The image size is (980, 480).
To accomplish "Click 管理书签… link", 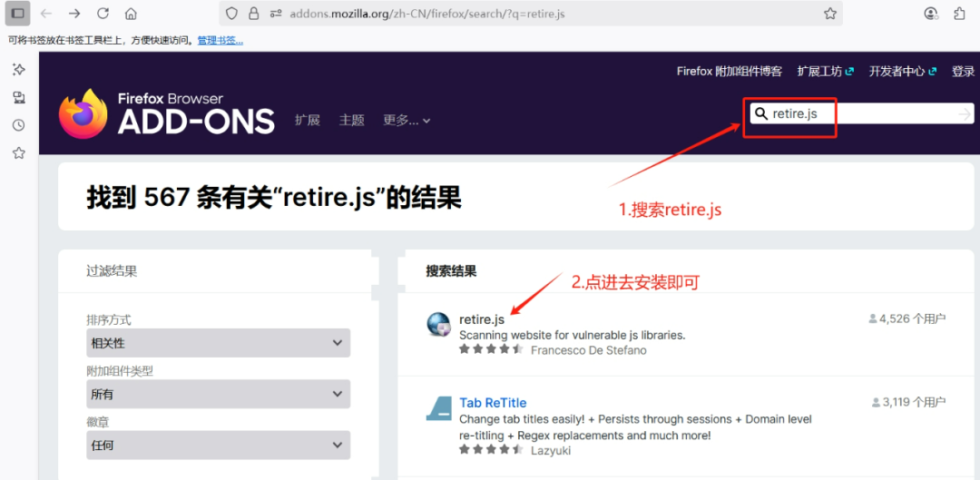I will tap(220, 41).
